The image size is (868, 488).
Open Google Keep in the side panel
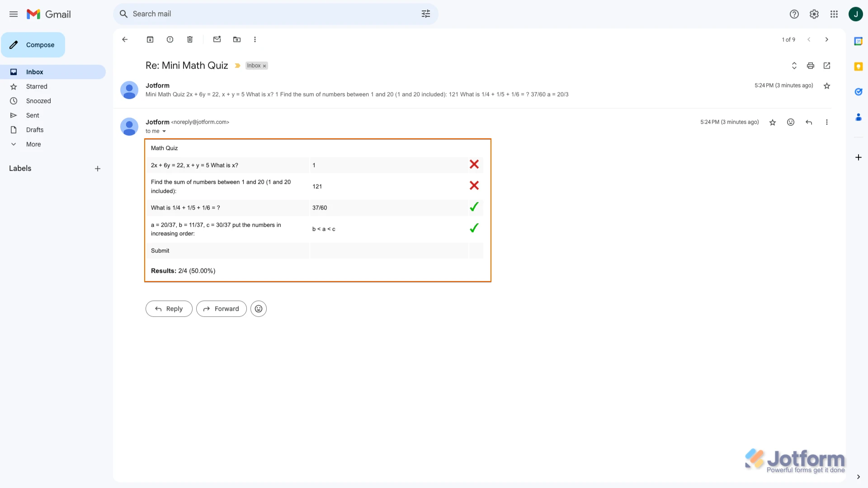click(x=859, y=66)
